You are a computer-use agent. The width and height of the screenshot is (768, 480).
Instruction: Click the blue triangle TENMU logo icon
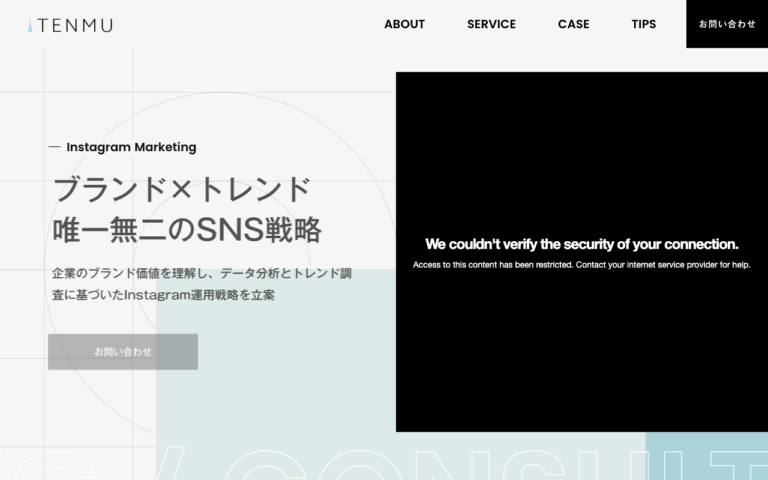[x=30, y=25]
